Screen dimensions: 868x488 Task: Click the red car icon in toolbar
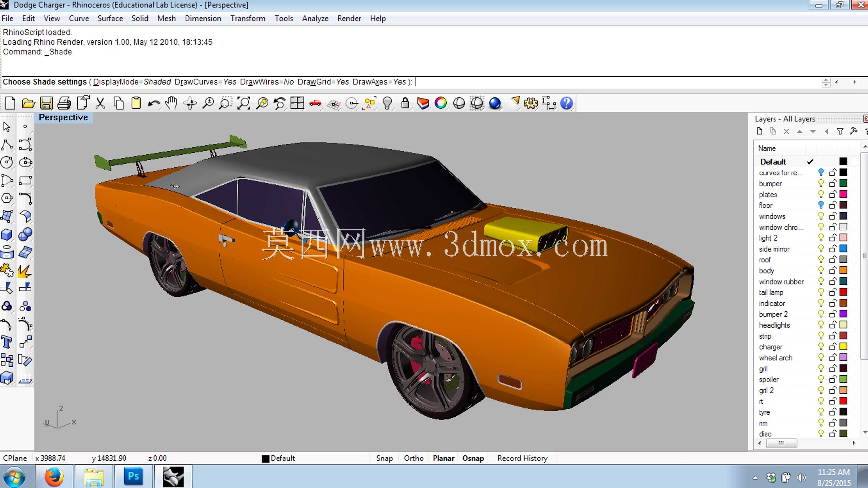pos(315,103)
